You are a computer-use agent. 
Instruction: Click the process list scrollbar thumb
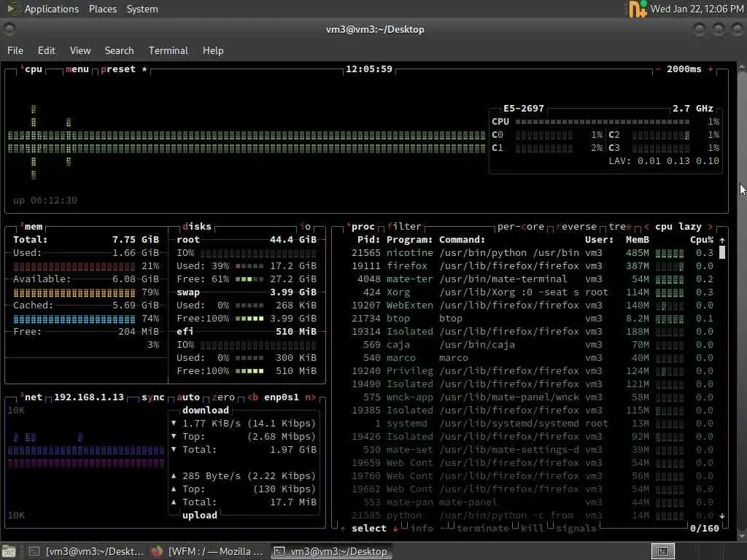[x=722, y=252]
